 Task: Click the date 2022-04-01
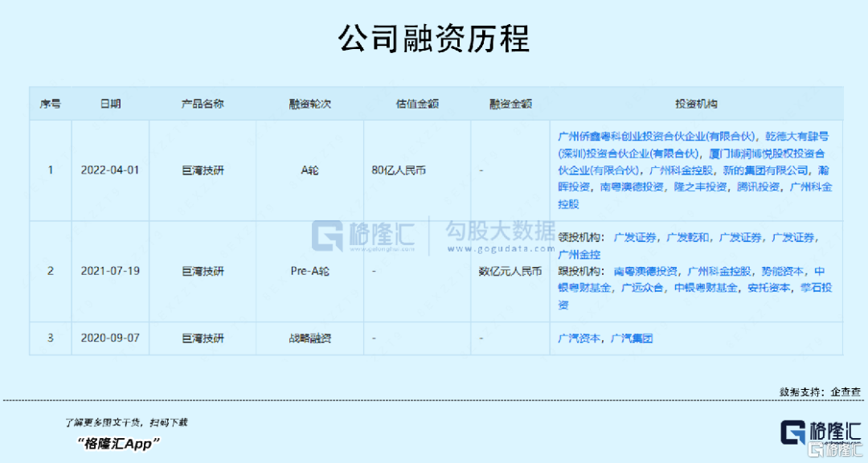(x=110, y=170)
